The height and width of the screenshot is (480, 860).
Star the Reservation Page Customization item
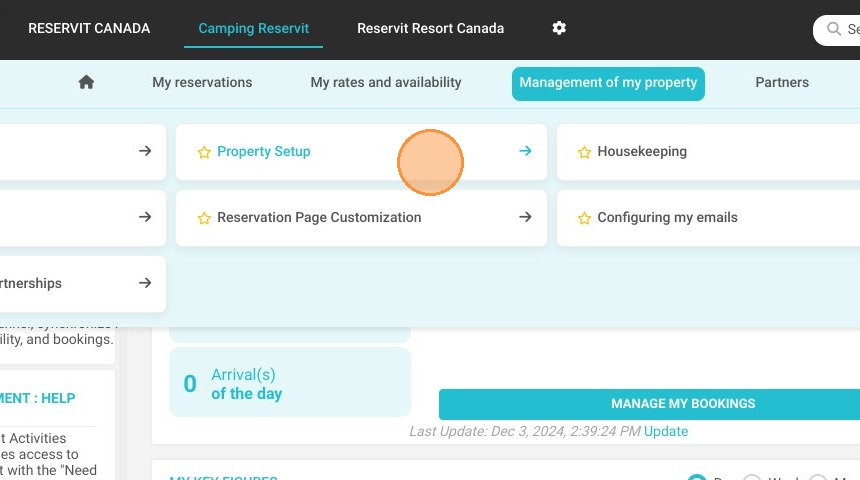click(204, 218)
